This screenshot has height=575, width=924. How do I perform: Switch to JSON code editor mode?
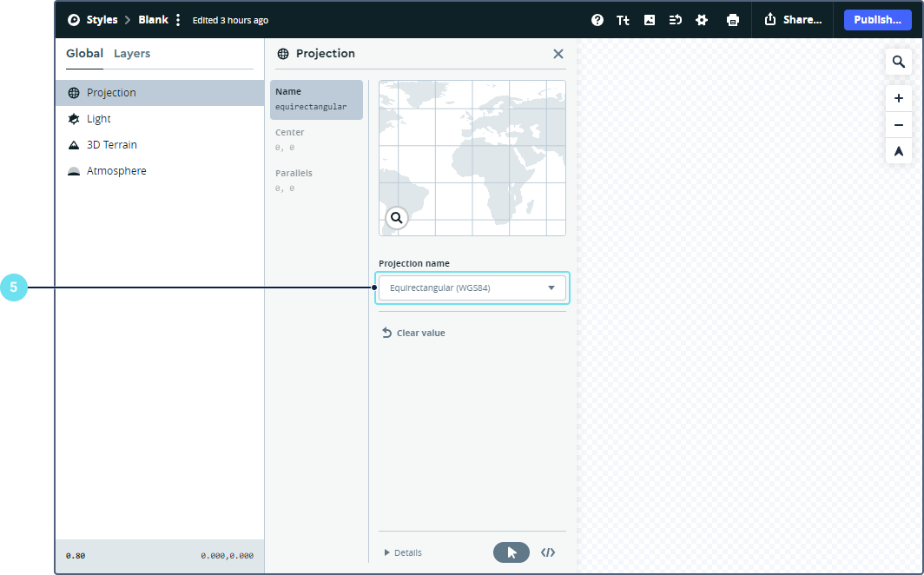click(548, 552)
